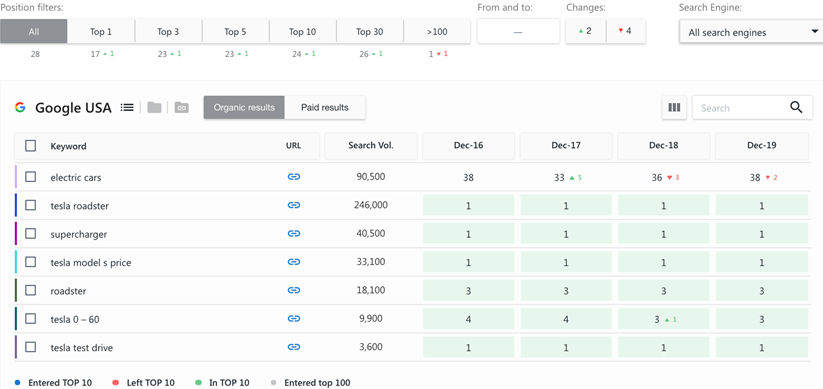823x389 pixels.
Task: Click the search magnifier icon
Action: click(796, 108)
